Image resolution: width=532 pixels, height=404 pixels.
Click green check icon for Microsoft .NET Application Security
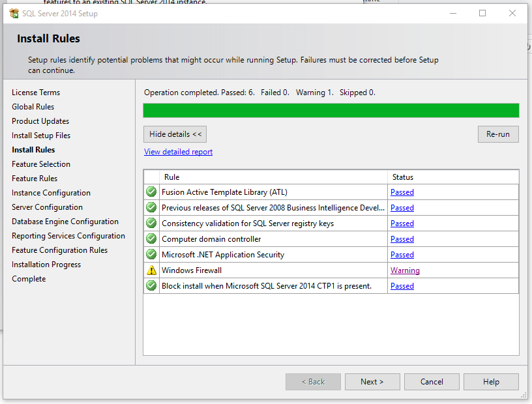(151, 254)
